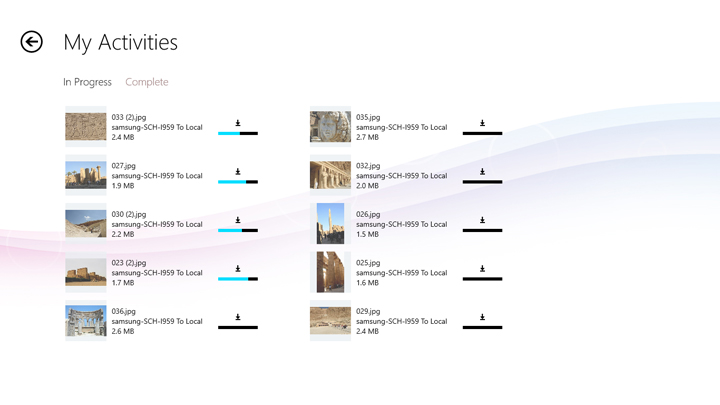Switch to the In Progress tab
The image size is (720, 405).
click(x=87, y=82)
